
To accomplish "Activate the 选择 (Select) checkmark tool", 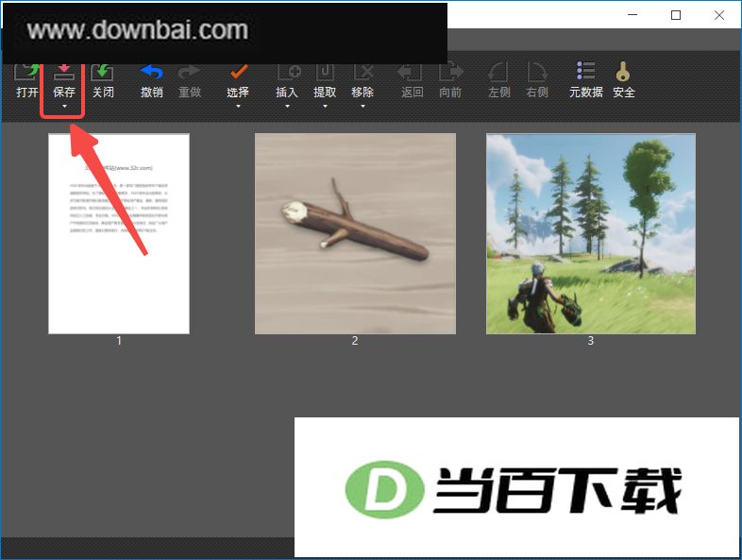I will [238, 73].
